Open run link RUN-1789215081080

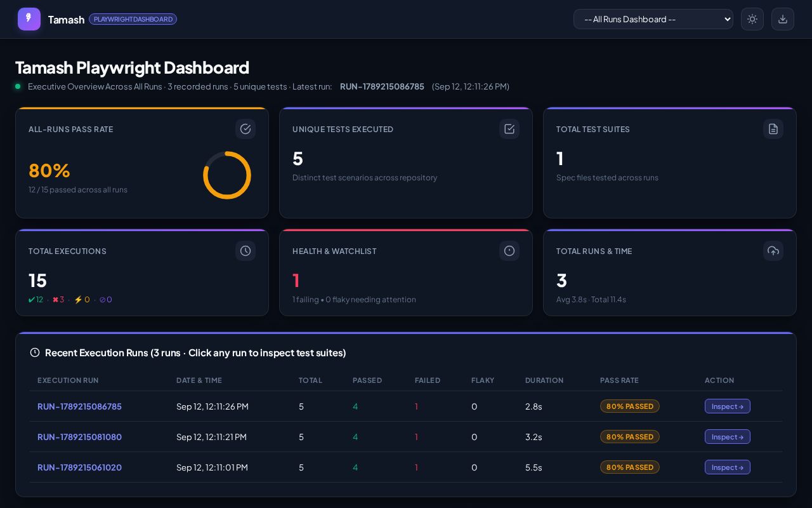[79, 437]
